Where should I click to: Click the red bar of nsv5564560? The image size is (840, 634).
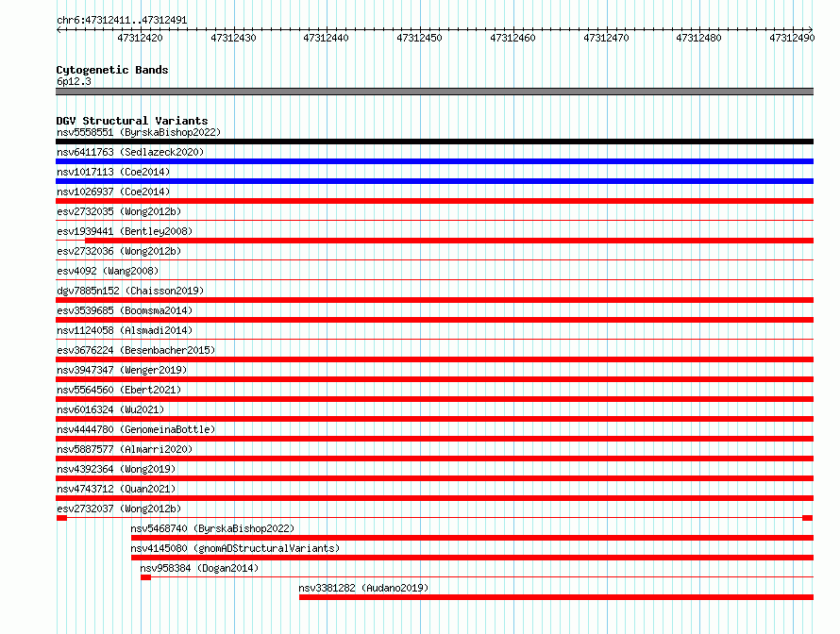coord(434,399)
